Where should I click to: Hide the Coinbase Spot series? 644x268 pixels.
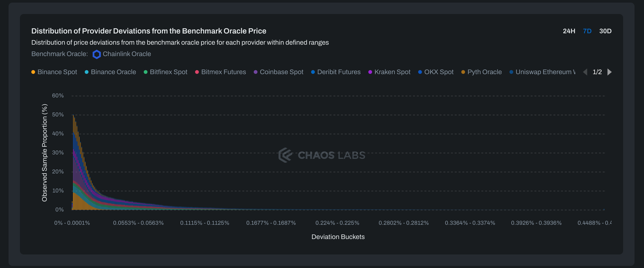coord(281,72)
